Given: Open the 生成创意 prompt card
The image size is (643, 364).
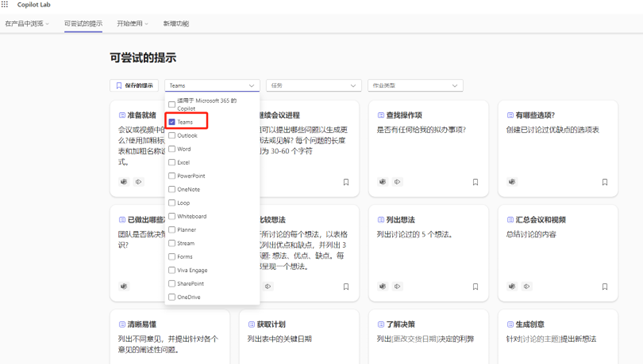Looking at the screenshot, I should [x=558, y=337].
